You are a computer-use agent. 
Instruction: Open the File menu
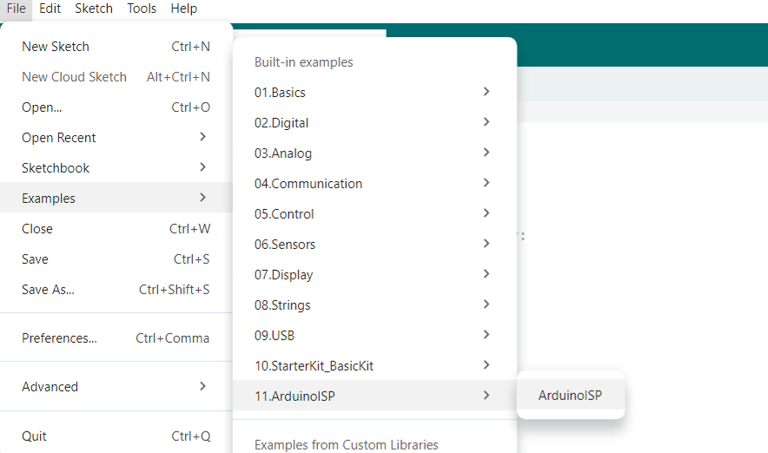tap(16, 9)
